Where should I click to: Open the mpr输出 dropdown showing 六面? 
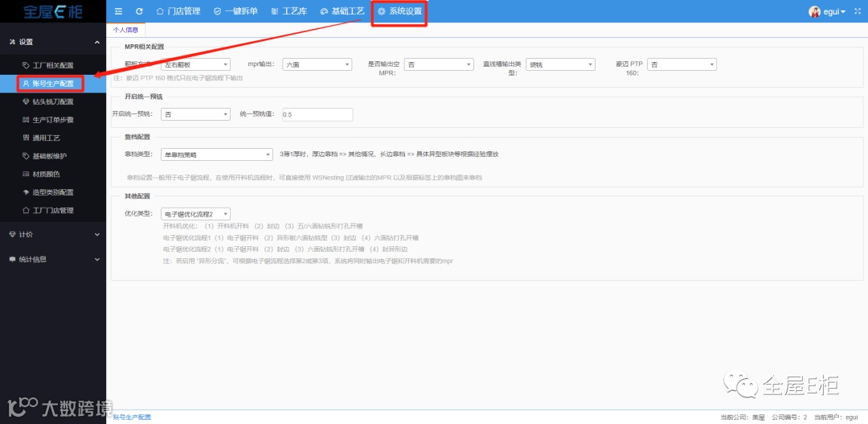pos(317,65)
